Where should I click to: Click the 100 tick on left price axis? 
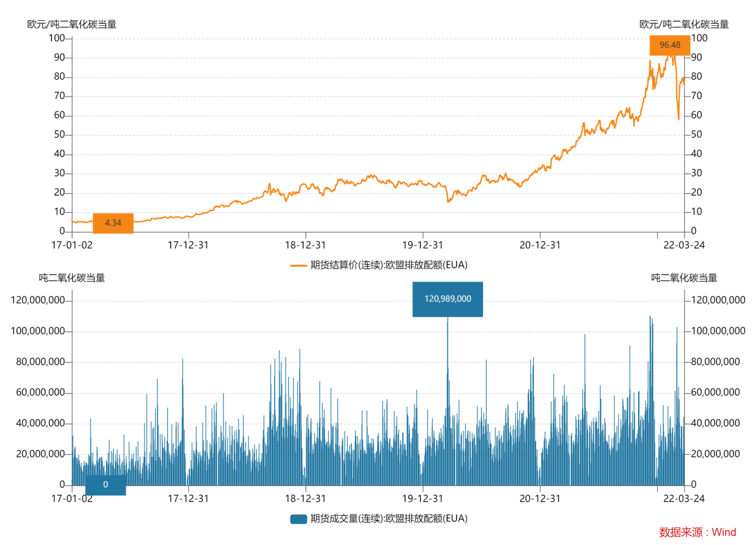pyautogui.click(x=57, y=38)
